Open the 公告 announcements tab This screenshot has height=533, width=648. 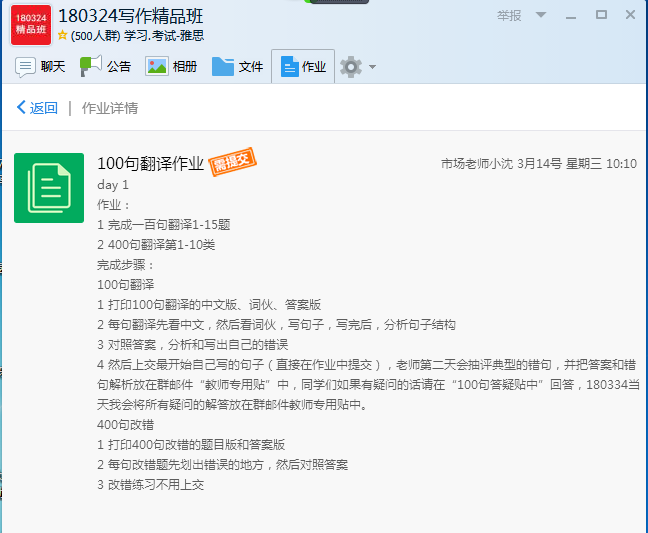[106, 67]
